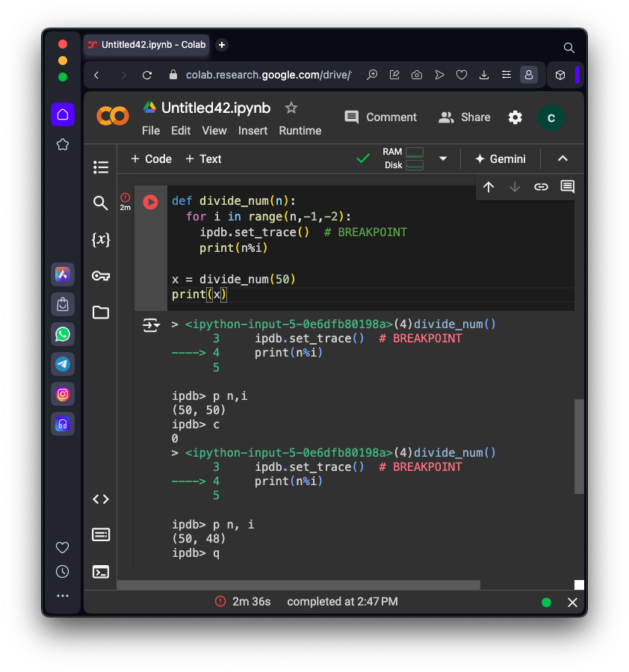Open the Variables {x} panel
The height and width of the screenshot is (672, 629).
[x=101, y=239]
